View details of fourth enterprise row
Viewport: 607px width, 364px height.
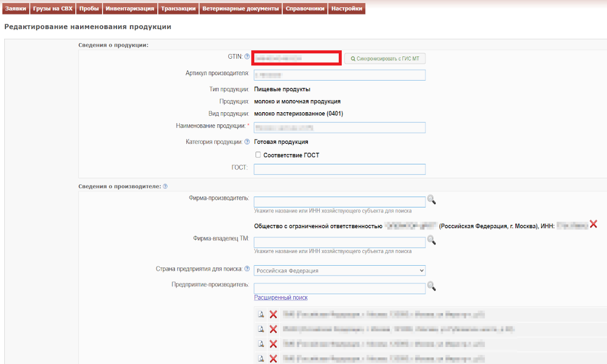261,359
